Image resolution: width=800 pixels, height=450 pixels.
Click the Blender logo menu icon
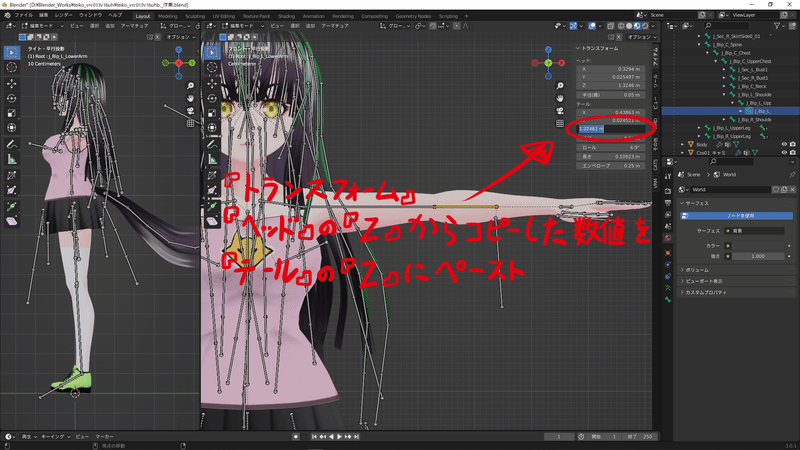7,15
